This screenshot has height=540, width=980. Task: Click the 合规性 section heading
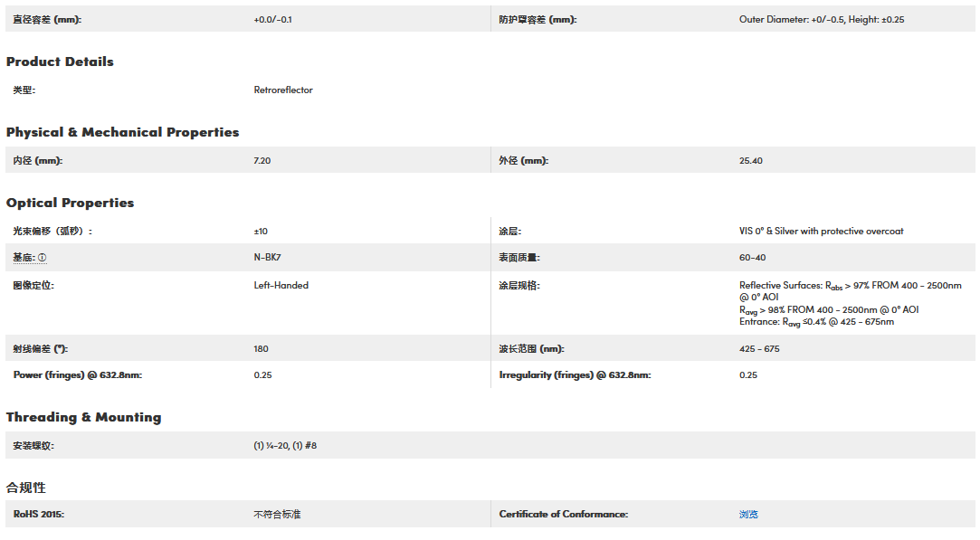pos(26,488)
